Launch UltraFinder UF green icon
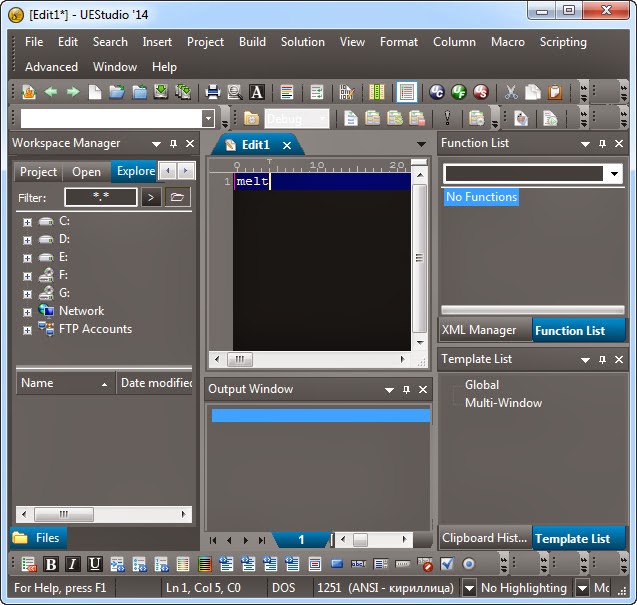This screenshot has width=637, height=605. (459, 92)
